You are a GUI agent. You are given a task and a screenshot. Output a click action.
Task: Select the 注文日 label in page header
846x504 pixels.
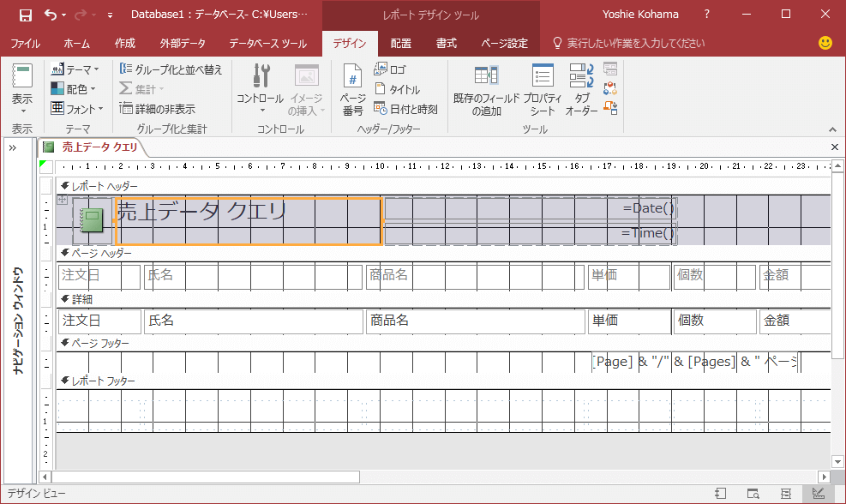pyautogui.click(x=99, y=277)
